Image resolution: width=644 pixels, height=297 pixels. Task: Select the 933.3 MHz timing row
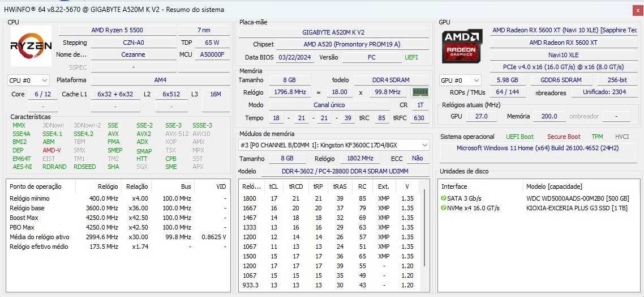pos(330,286)
